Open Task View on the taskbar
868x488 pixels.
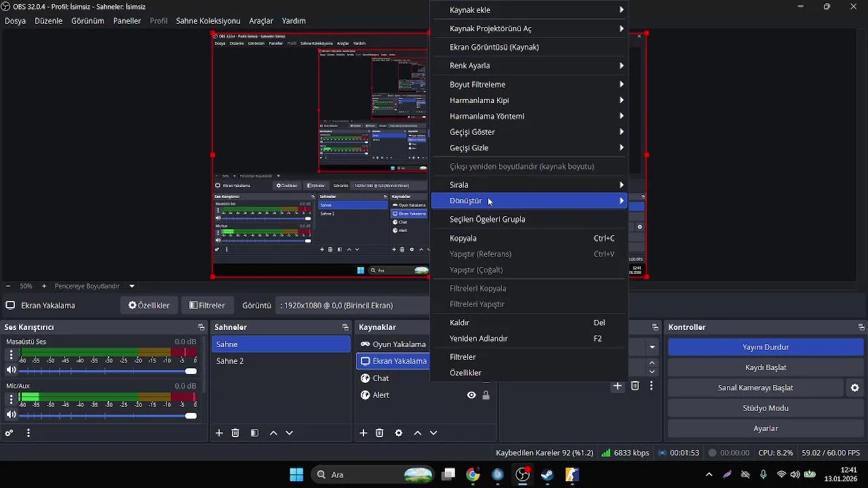[x=448, y=474]
